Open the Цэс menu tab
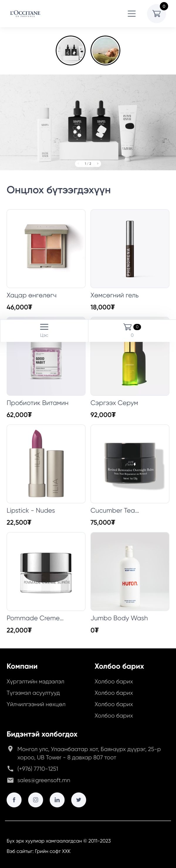 click(44, 330)
